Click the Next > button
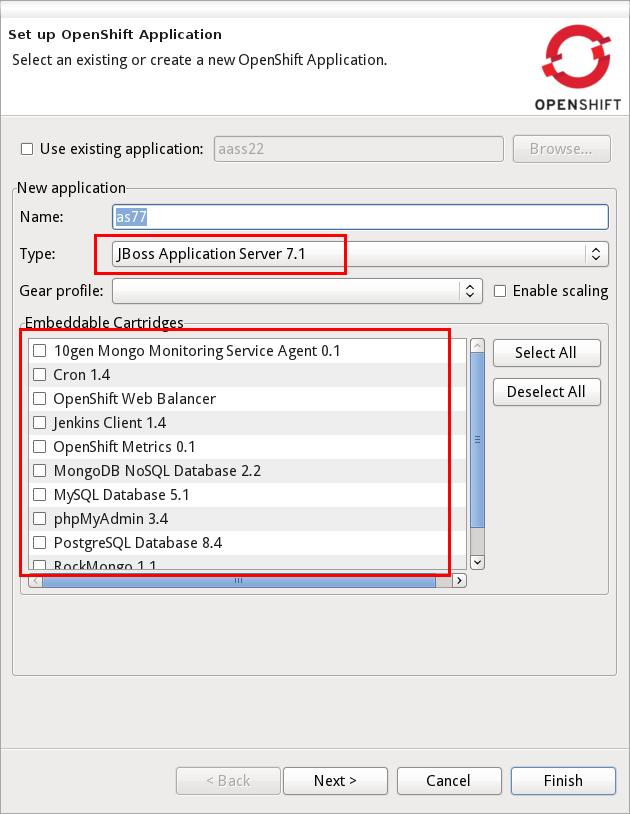Image resolution: width=630 pixels, height=814 pixels. pos(335,781)
